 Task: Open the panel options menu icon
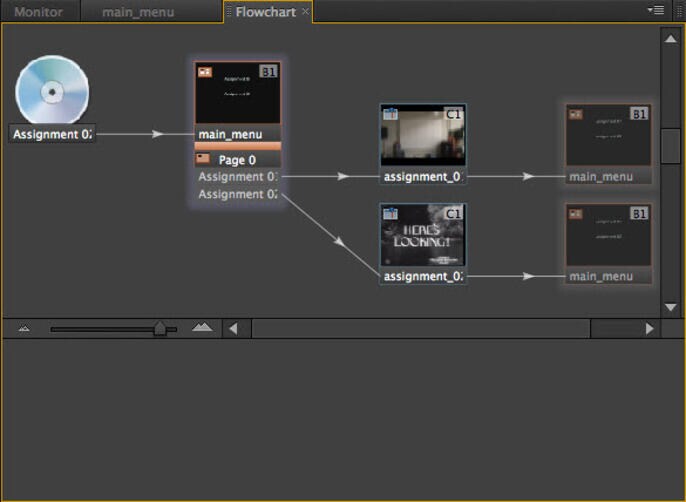(656, 11)
